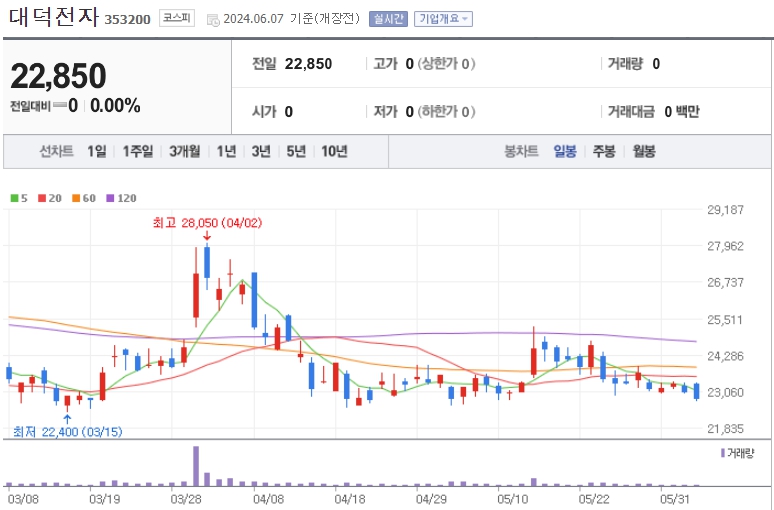Viewport: 774px width, 510px height.
Task: Select the 3년 line chart tab
Action: tap(261, 151)
